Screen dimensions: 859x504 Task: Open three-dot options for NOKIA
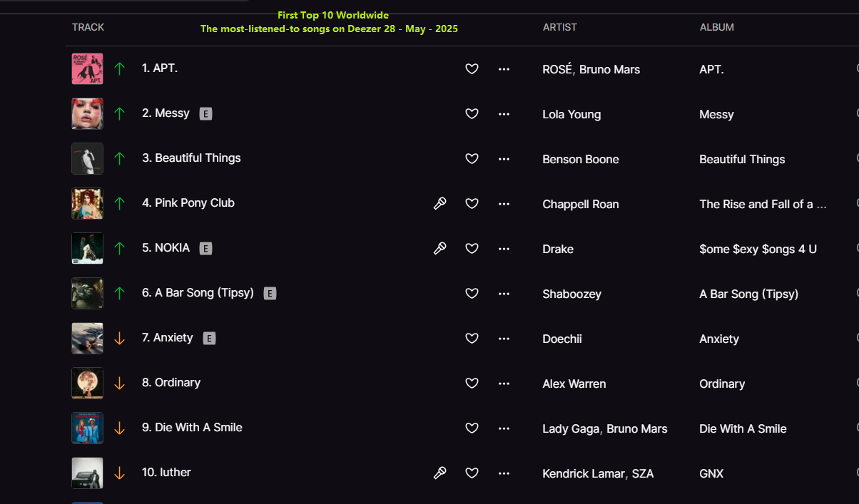click(x=504, y=249)
